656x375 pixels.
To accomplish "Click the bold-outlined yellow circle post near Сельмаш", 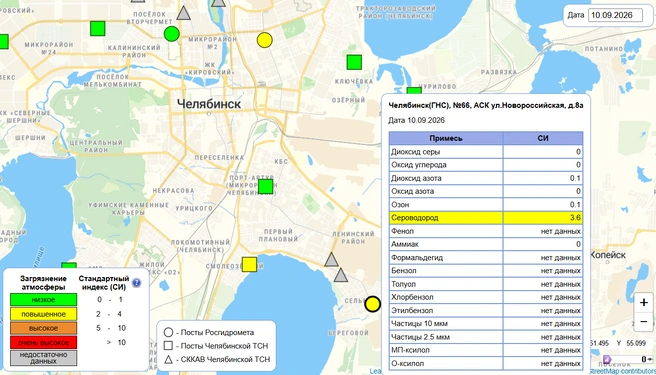I will pyautogui.click(x=372, y=304).
